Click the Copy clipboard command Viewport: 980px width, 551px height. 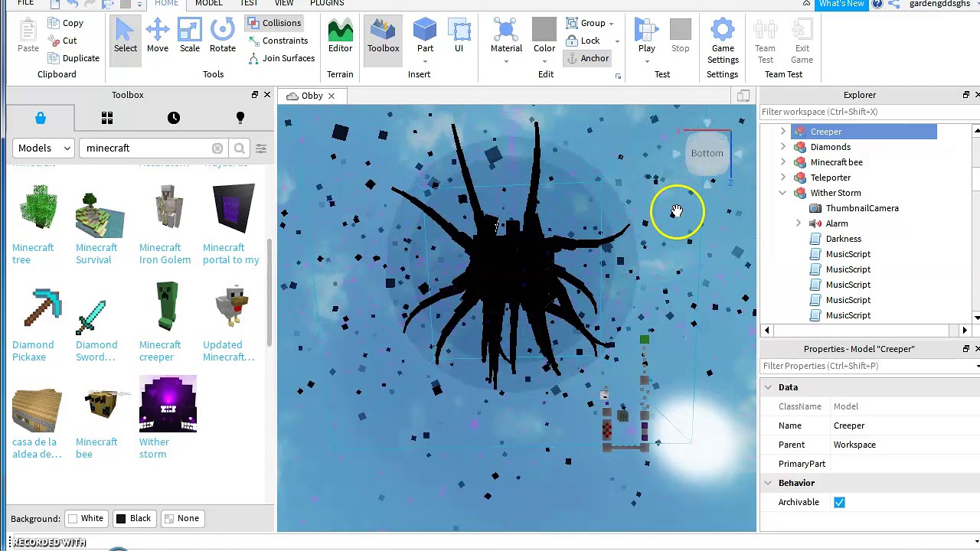tap(65, 23)
